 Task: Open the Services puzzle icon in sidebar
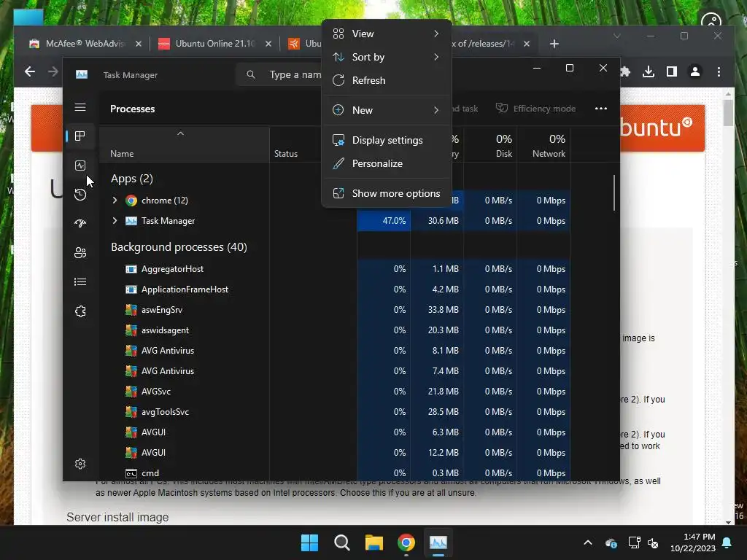click(x=80, y=311)
